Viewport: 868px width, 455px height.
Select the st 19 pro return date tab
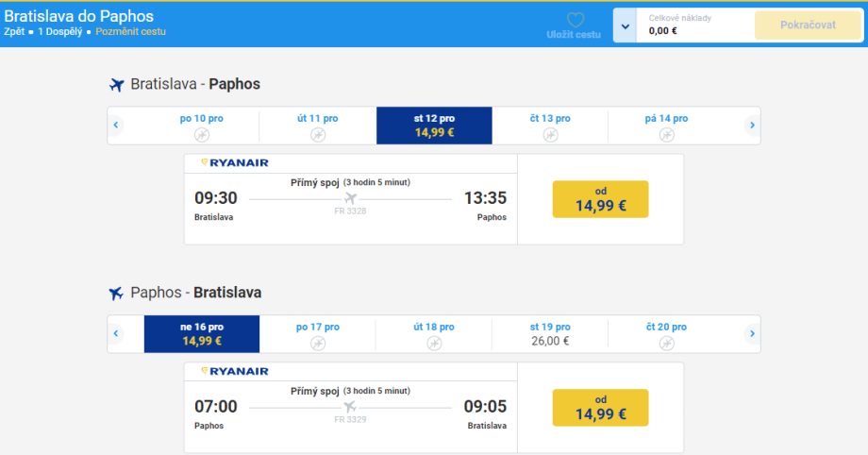click(x=550, y=334)
